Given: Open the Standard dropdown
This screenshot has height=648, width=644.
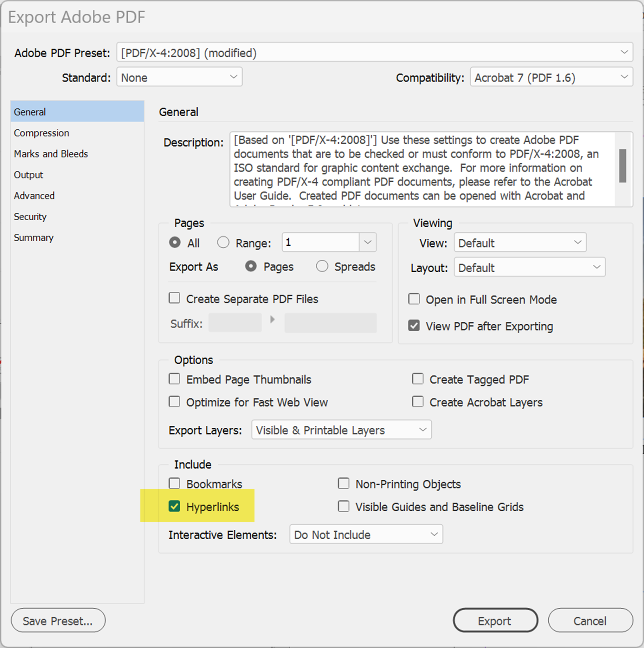Looking at the screenshot, I should pyautogui.click(x=179, y=77).
